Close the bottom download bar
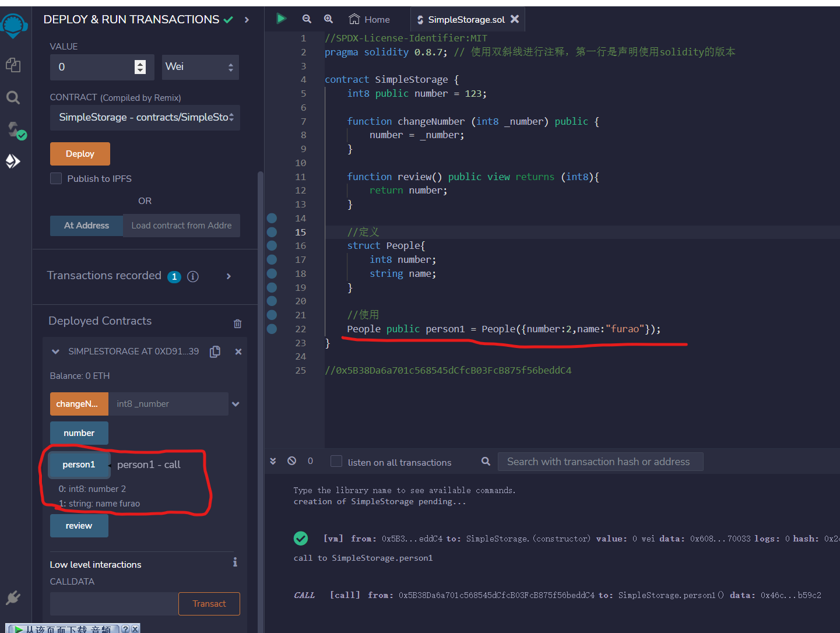Viewport: 840px width, 633px height. tap(135, 629)
